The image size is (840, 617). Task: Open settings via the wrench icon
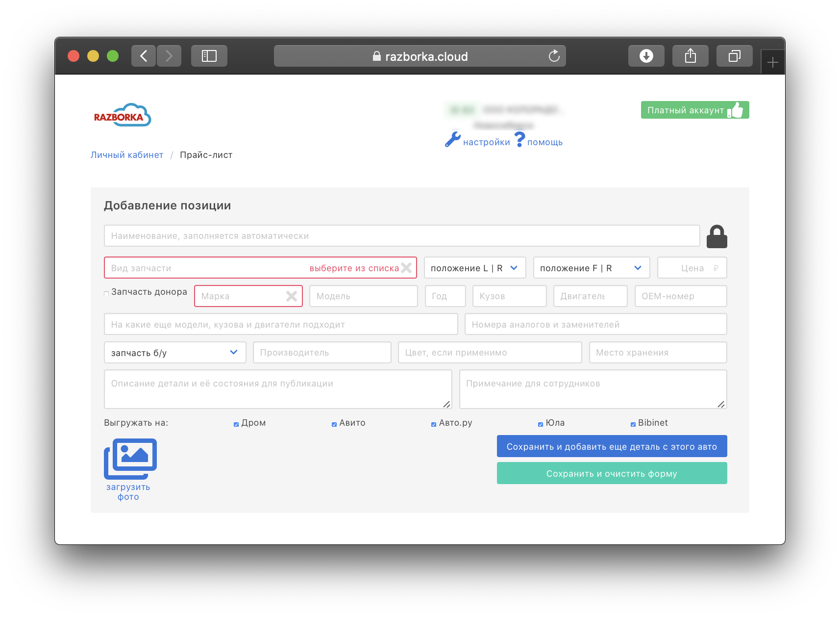pos(452,140)
